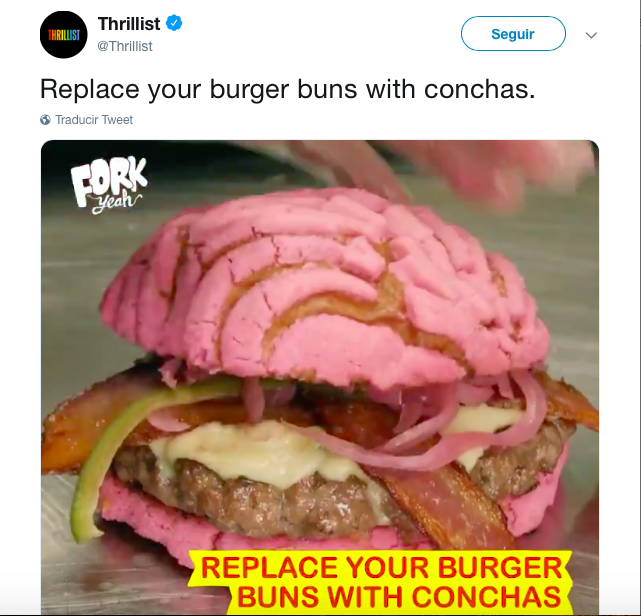Image resolution: width=641 pixels, height=616 pixels.
Task: Follow Thrillist with the Seguir button
Action: (513, 34)
